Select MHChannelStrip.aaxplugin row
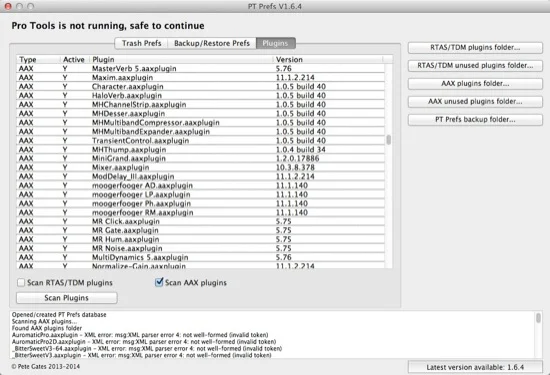 [201, 105]
